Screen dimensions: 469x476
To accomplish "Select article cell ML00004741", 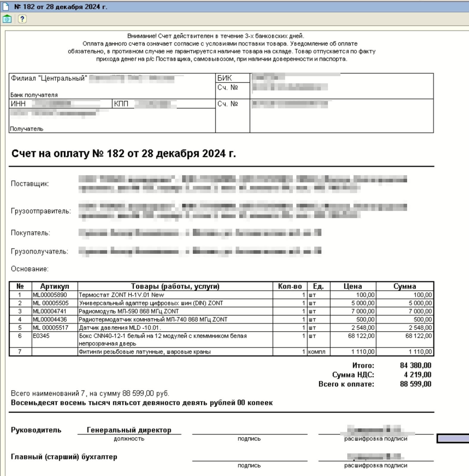I will pyautogui.click(x=54, y=311).
